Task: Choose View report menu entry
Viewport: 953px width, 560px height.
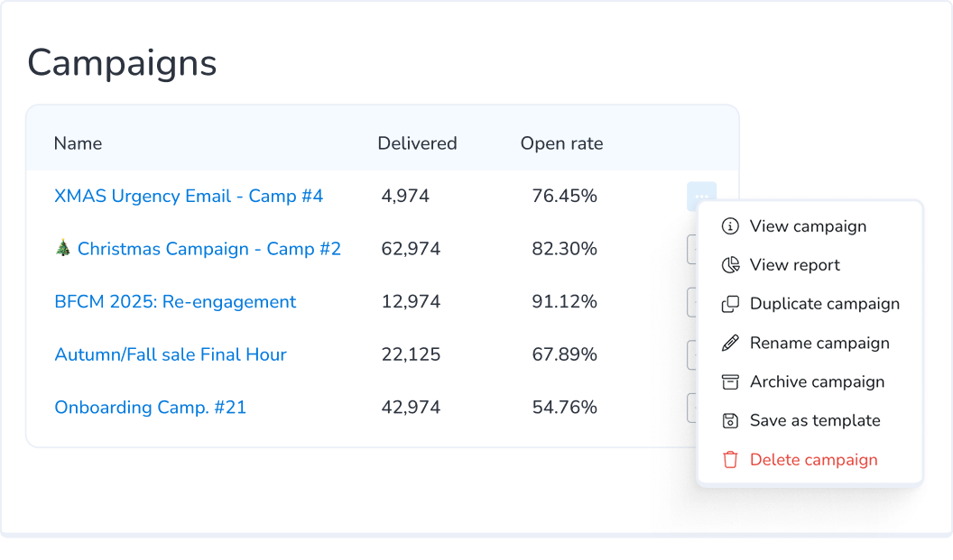Action: coord(794,265)
